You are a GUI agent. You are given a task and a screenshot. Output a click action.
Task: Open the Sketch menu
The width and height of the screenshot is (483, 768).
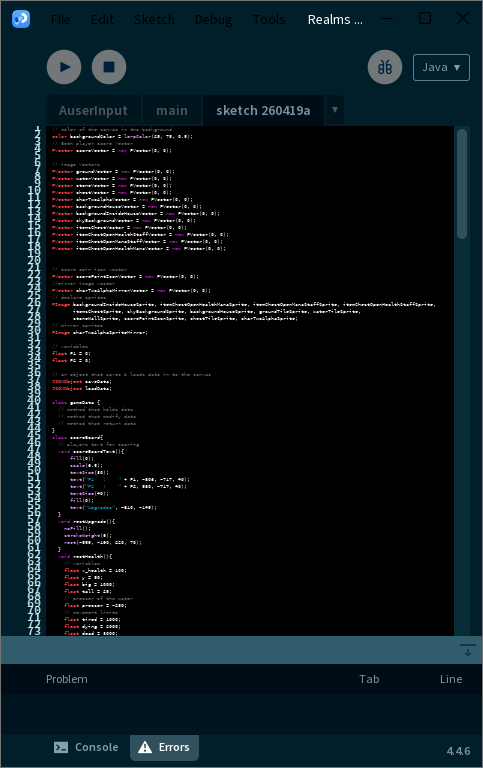[x=154, y=20]
